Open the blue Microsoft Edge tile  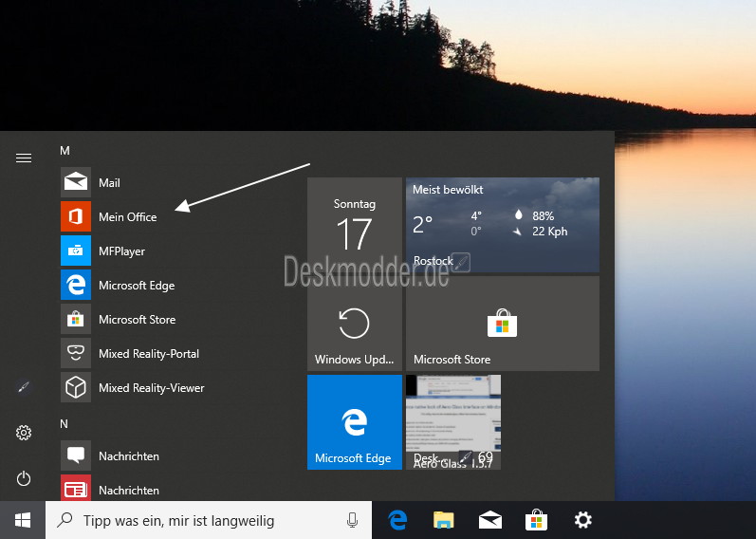point(355,421)
